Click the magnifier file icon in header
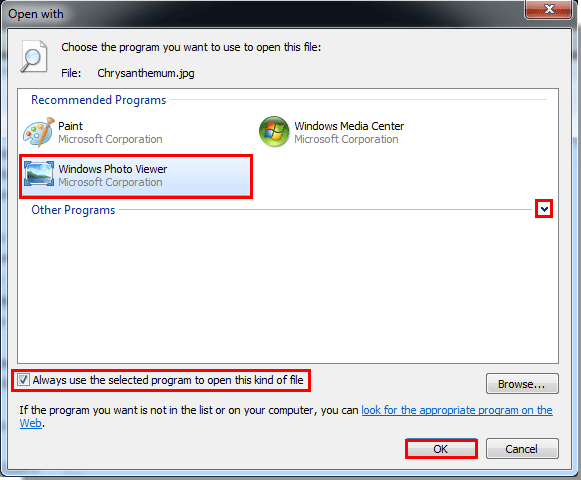Viewport: 581px width, 480px height. [34, 56]
